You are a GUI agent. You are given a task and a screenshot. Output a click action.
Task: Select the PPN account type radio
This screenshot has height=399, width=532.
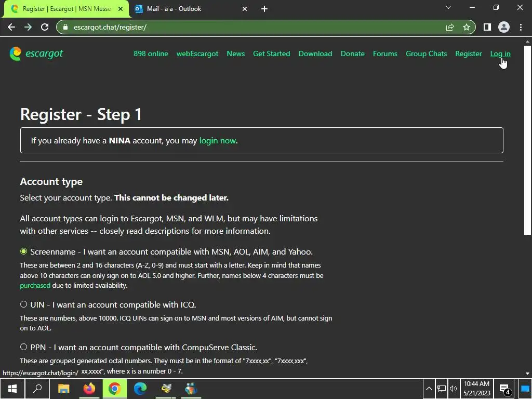[x=23, y=347]
